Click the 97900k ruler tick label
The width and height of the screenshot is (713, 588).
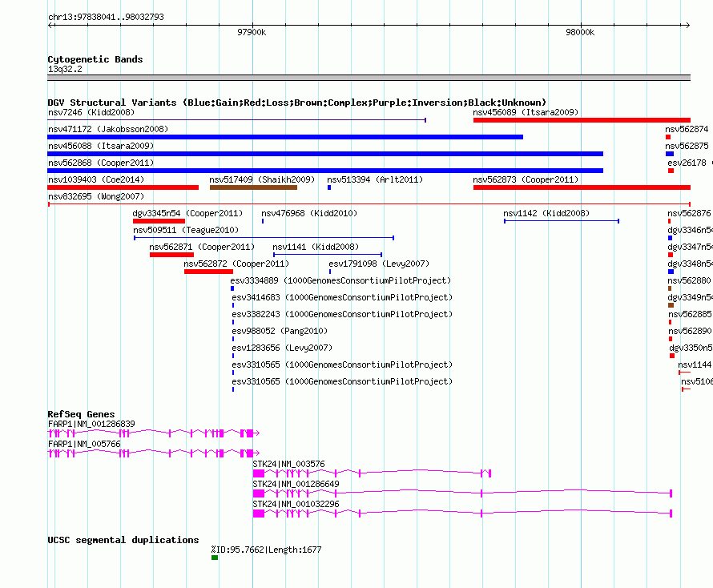tap(252, 32)
